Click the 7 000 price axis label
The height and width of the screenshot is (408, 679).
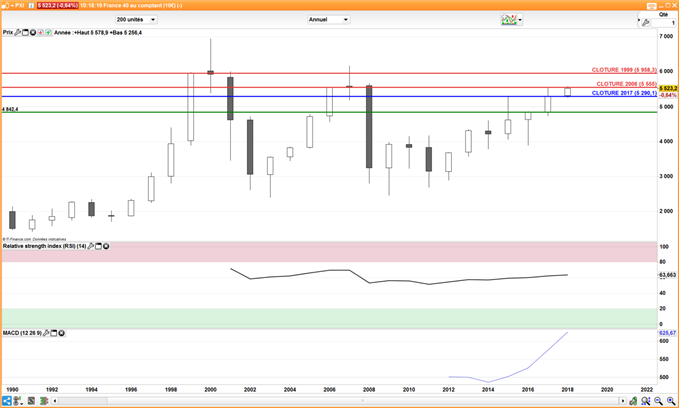tap(666, 36)
